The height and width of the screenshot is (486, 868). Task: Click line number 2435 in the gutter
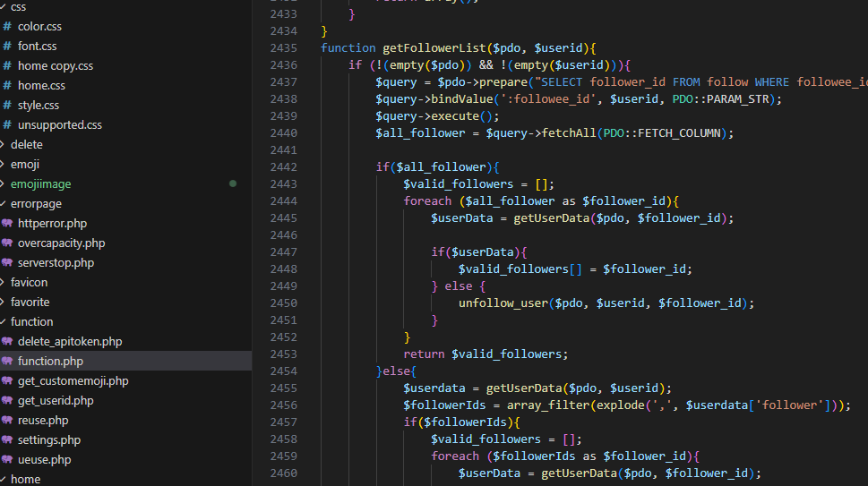(x=283, y=47)
